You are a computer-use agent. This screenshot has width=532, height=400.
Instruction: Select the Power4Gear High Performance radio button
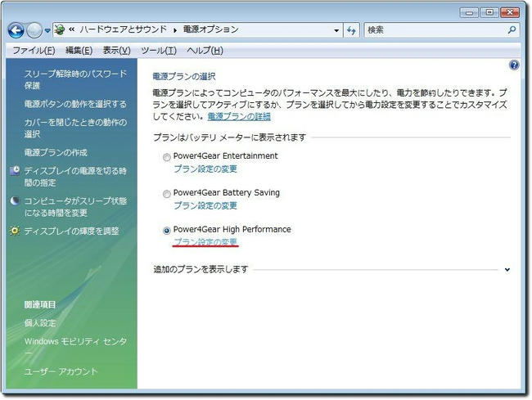166,231
